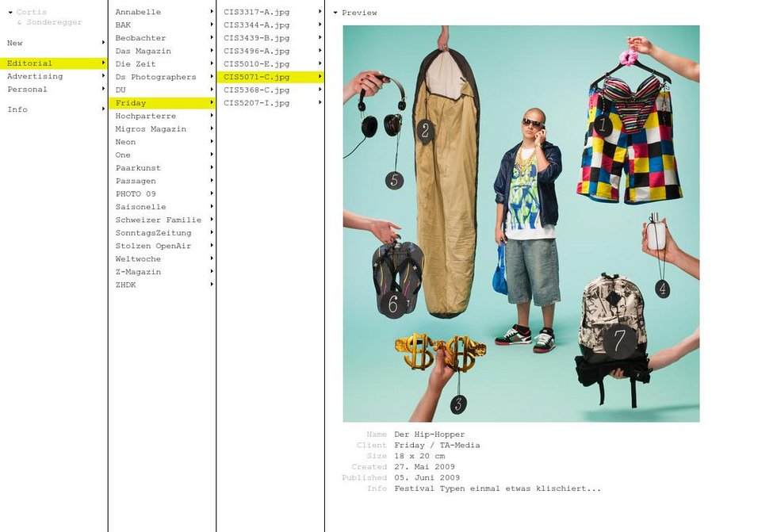Collapse the Cortis & Sonderegger header triangle
Image resolution: width=777 pixels, height=532 pixels.
pos(10,13)
